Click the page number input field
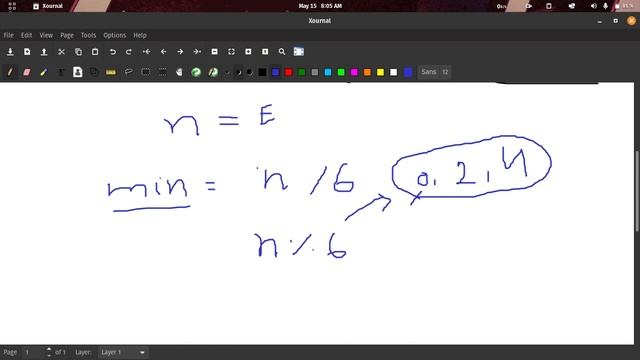640x360 pixels. [x=33, y=352]
